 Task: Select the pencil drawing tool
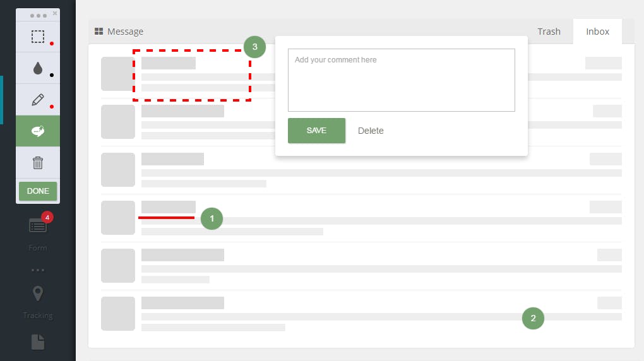click(38, 100)
